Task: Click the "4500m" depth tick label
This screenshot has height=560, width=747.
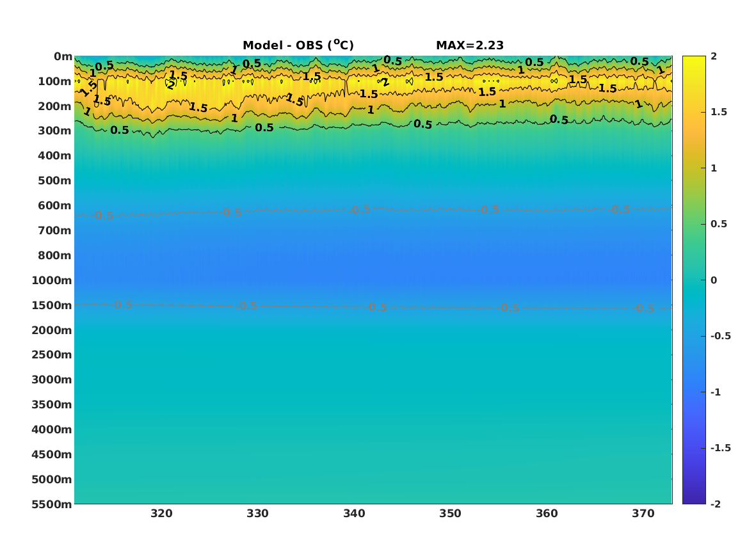Action: coord(51,454)
